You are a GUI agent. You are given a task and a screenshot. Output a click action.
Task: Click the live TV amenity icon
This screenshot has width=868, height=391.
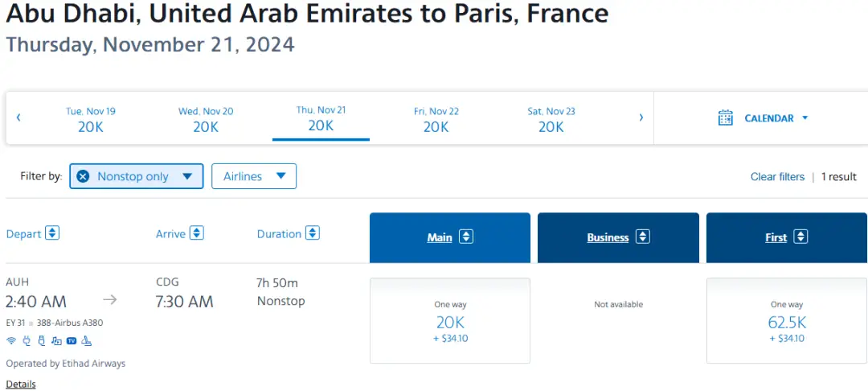(x=71, y=340)
